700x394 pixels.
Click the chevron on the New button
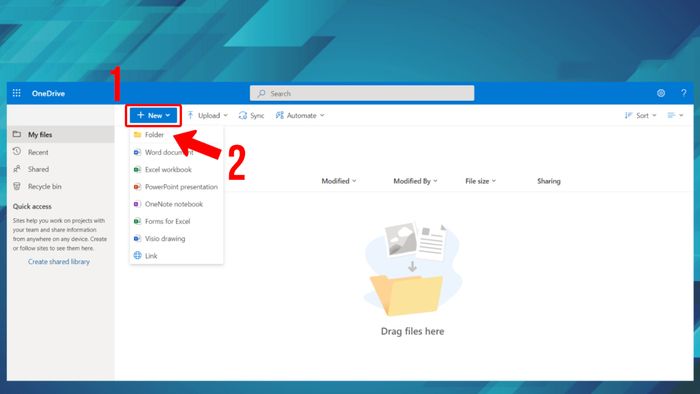click(168, 116)
